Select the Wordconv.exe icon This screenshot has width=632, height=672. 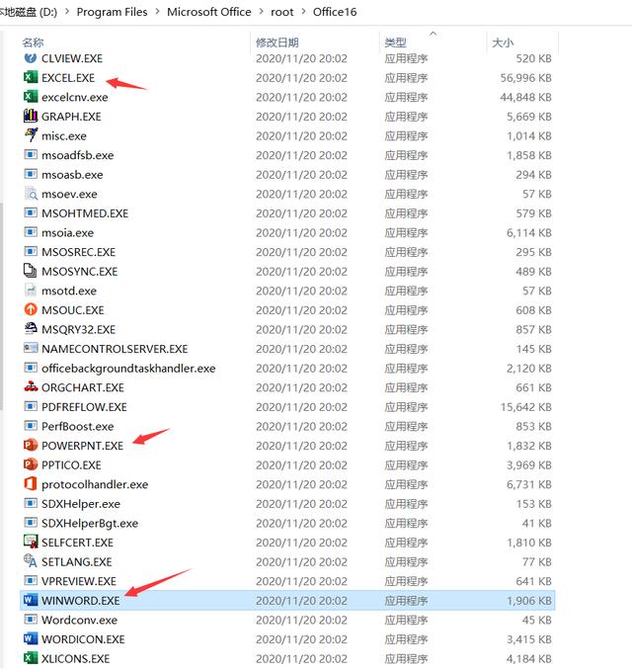31,620
